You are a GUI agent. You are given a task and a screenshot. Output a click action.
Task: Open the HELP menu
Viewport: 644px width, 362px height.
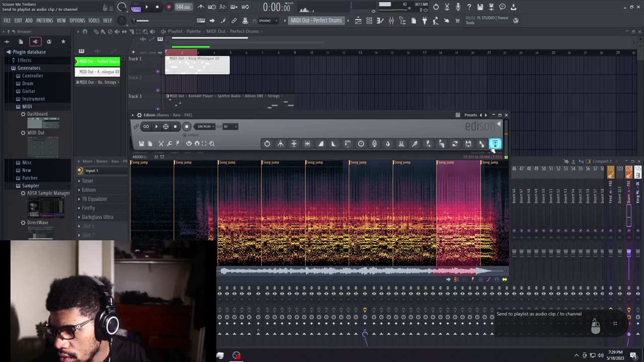tap(108, 21)
